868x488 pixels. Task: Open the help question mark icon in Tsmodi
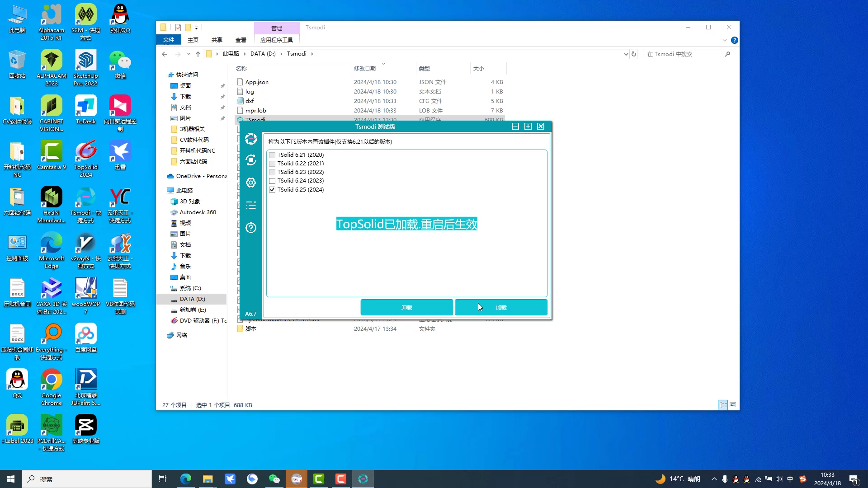(251, 228)
